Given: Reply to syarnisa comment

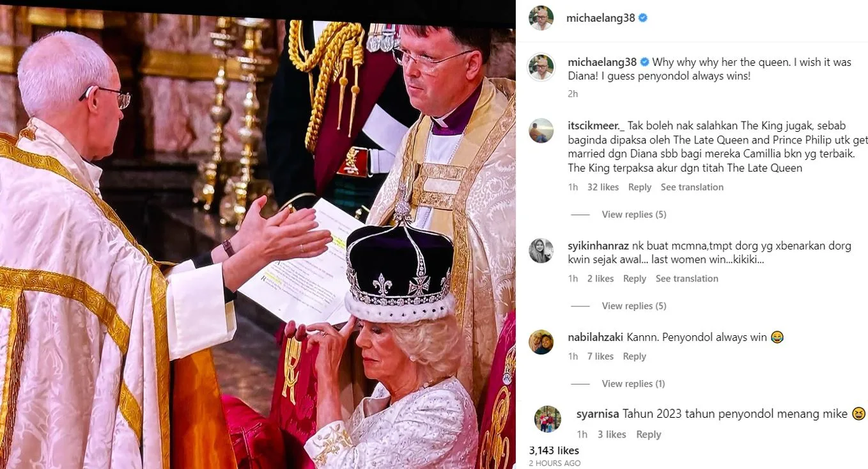Looking at the screenshot, I should pyautogui.click(x=648, y=434).
